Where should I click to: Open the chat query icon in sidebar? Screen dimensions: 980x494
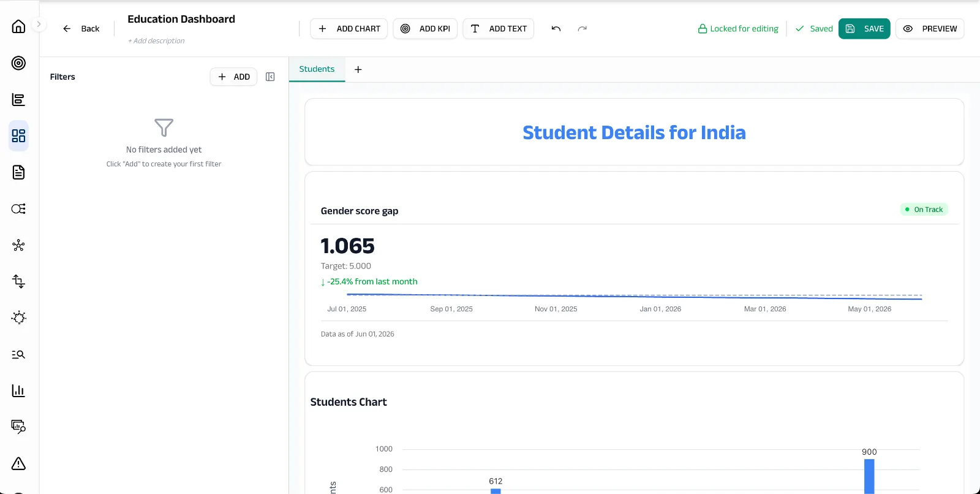pyautogui.click(x=18, y=427)
